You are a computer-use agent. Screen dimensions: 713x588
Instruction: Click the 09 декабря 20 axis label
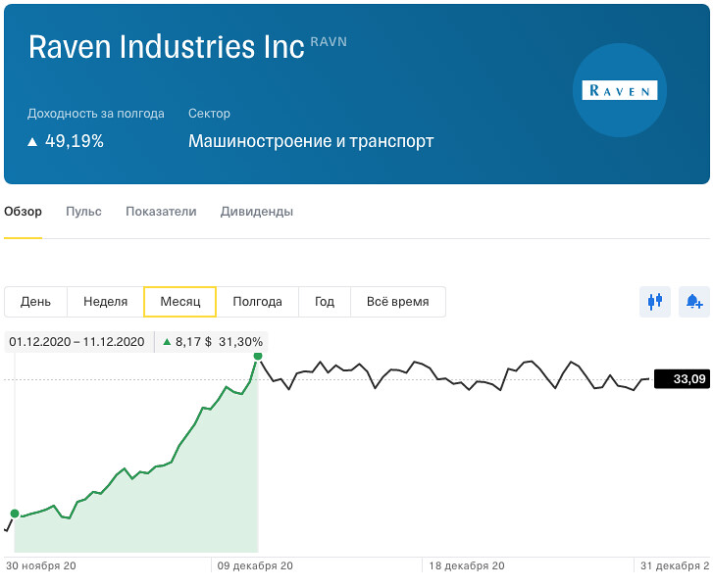coord(255,565)
